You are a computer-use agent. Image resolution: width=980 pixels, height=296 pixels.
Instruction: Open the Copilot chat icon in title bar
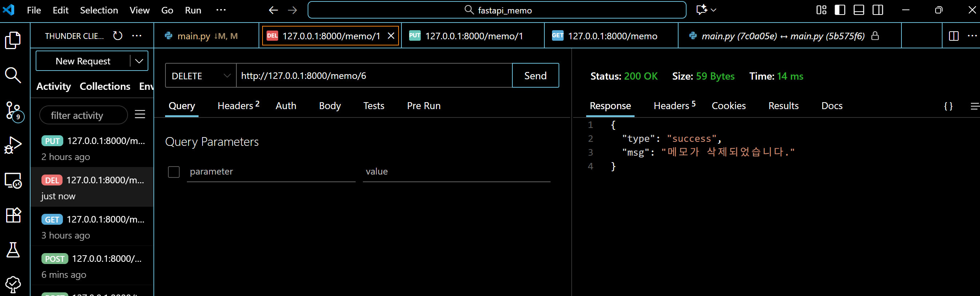[701, 10]
